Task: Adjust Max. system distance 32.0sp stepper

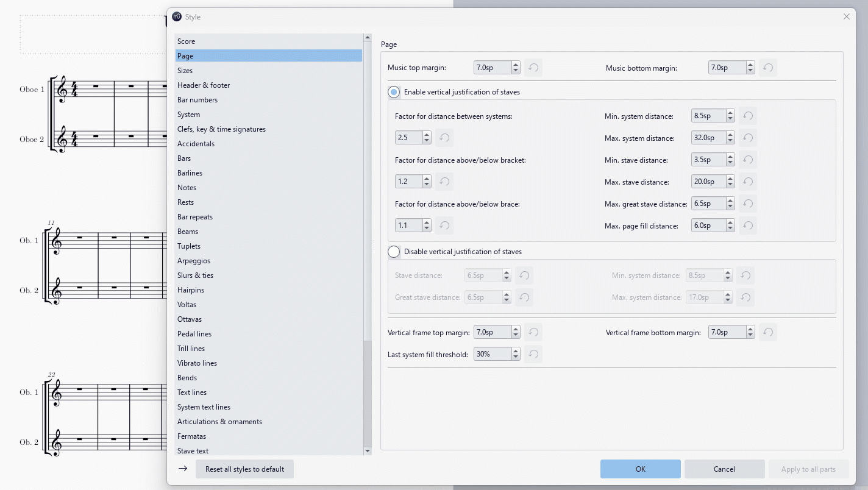Action: 730,138
